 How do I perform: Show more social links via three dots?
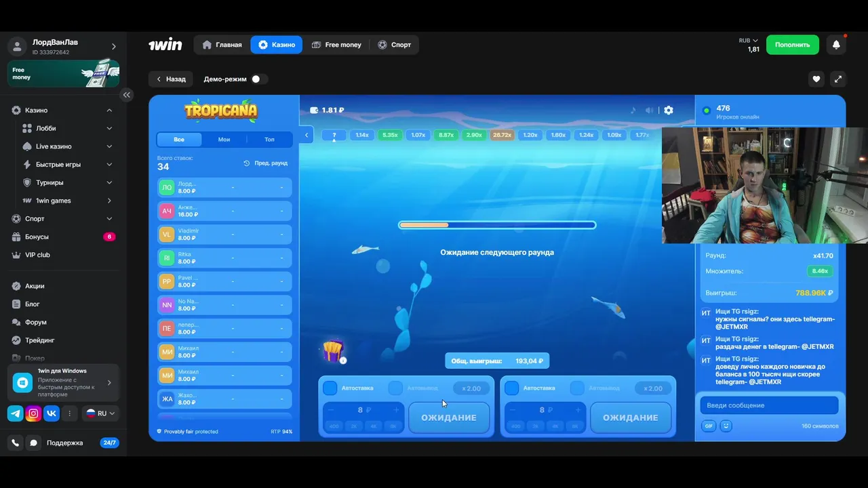(69, 413)
